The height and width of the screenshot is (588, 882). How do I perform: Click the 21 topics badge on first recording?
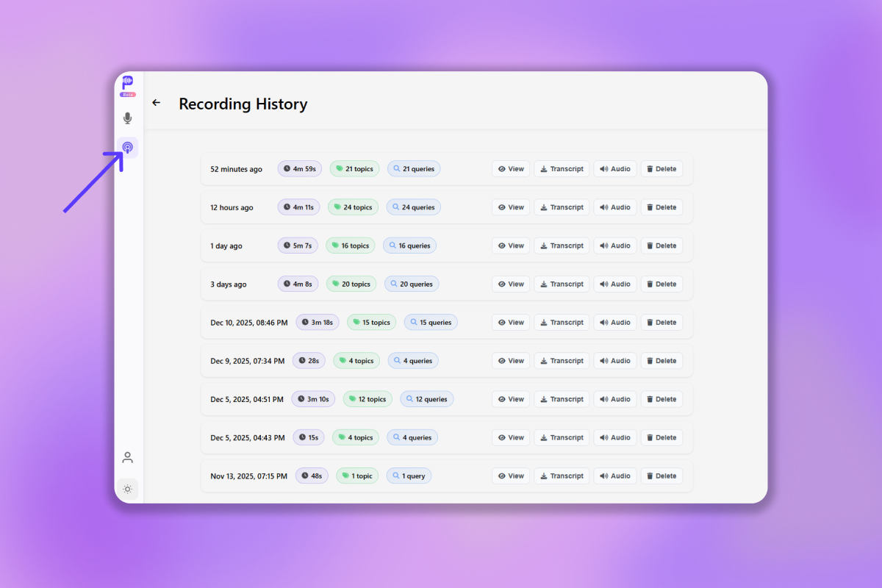point(354,168)
